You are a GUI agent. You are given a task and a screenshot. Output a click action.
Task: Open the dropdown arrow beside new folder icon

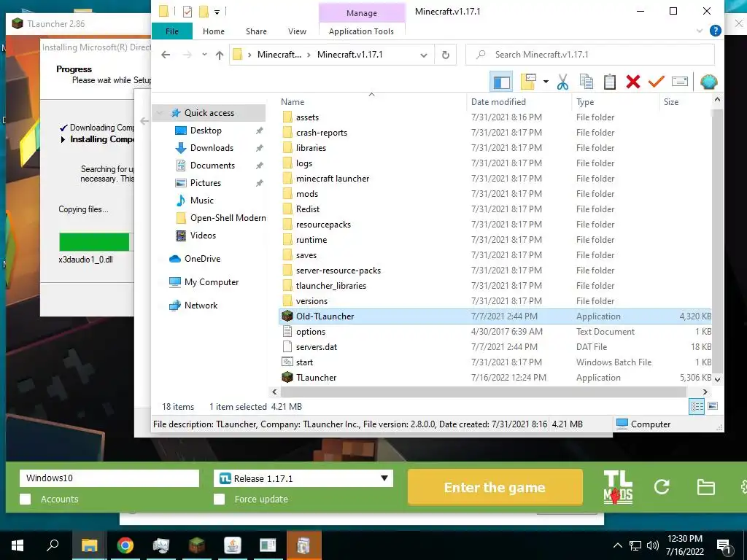(546, 82)
